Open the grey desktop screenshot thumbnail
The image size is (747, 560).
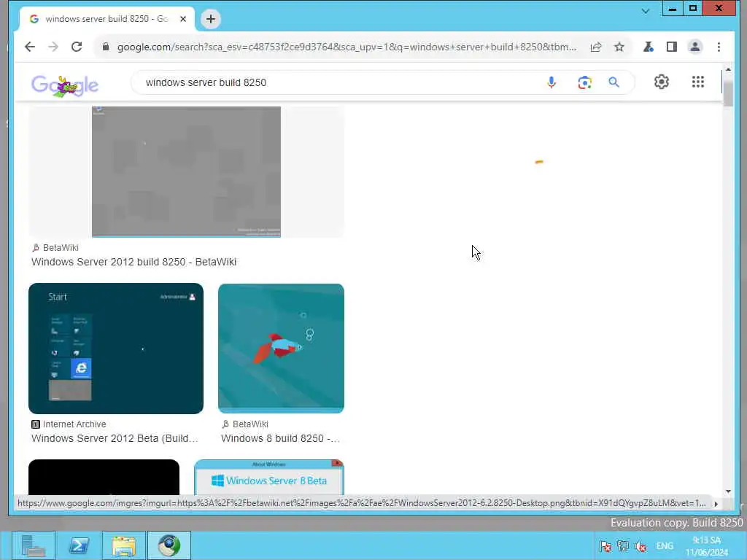186,172
